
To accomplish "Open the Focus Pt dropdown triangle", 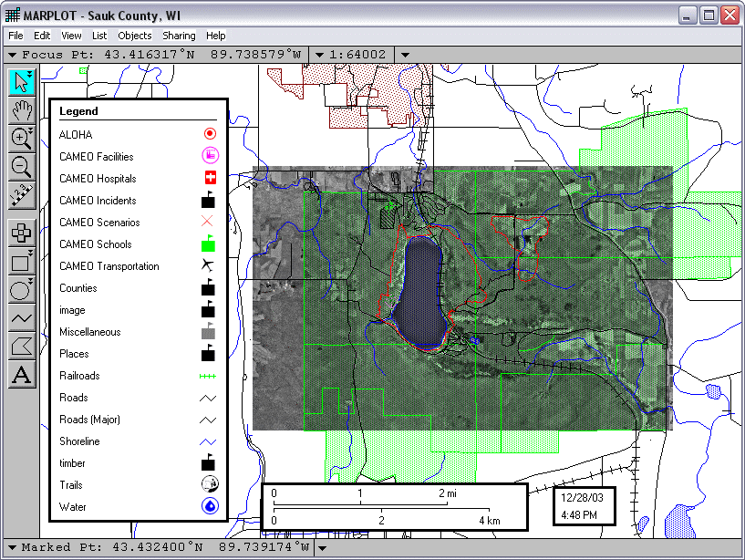I will (13, 55).
